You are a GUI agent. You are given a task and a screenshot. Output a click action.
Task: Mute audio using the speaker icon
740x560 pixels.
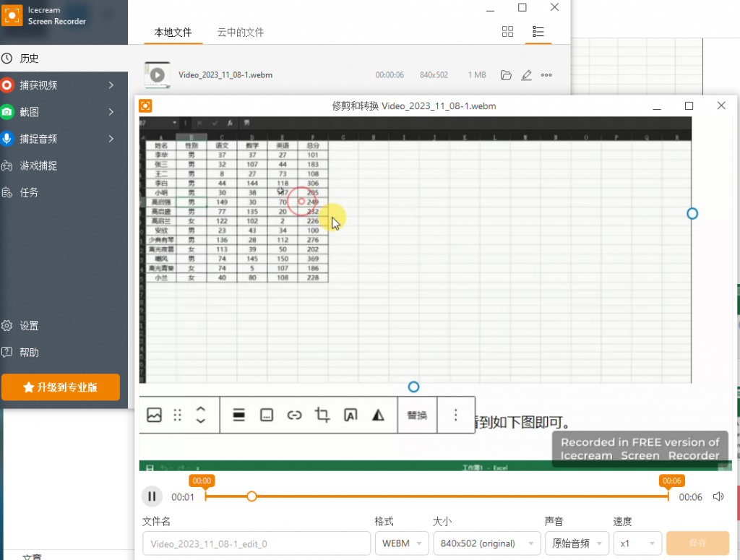pos(718,496)
